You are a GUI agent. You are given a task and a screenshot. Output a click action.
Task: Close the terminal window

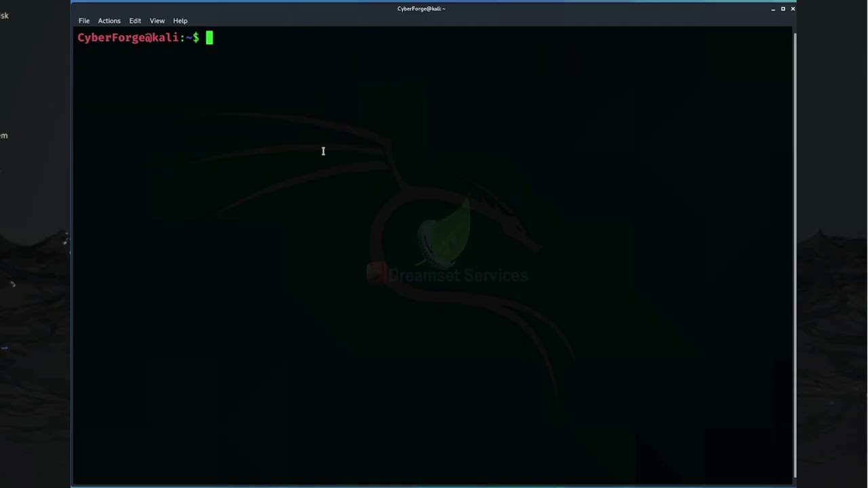793,9
